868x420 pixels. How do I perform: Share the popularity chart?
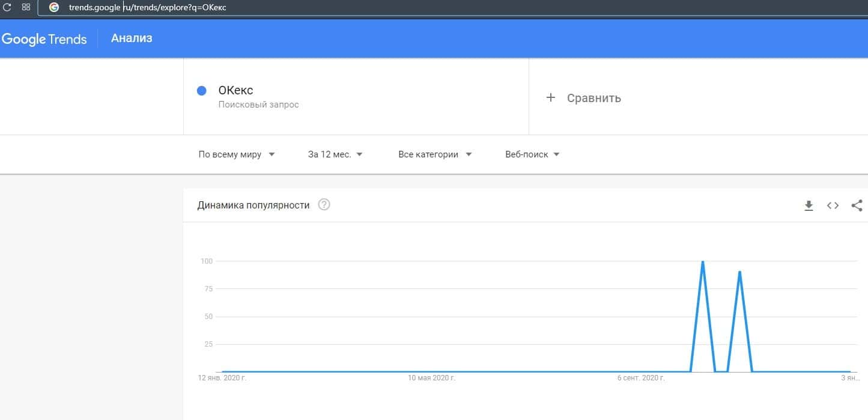tap(857, 205)
